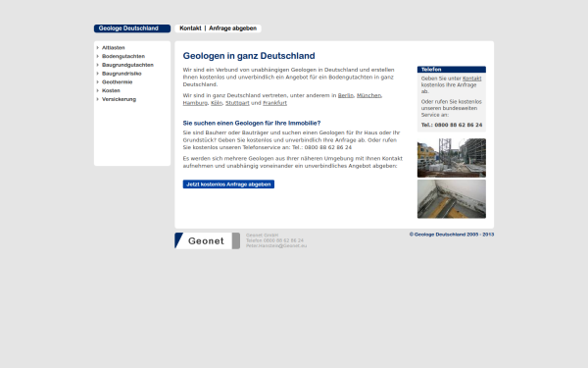
Task: Open the Geologe Deutschland home banner
Action: pyautogui.click(x=132, y=28)
